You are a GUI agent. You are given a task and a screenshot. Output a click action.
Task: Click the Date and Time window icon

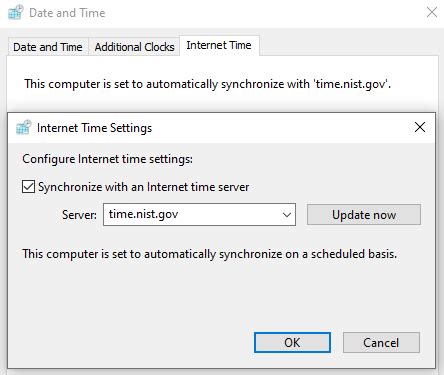[x=15, y=12]
